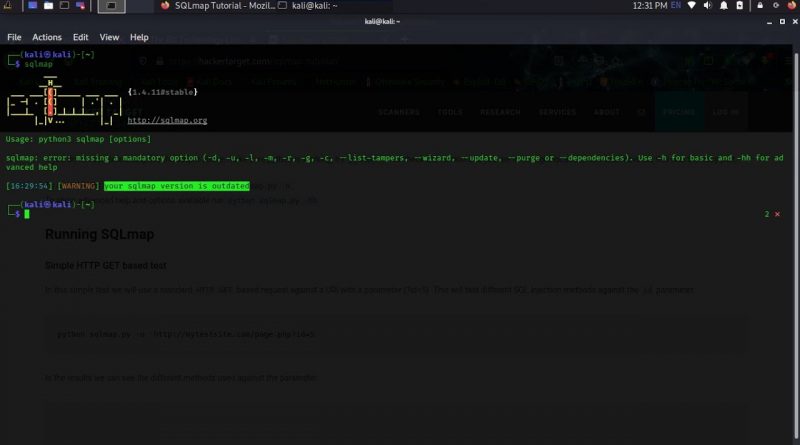This screenshot has height=445, width=800.
Task: Click the log out session icon
Action: click(776, 6)
